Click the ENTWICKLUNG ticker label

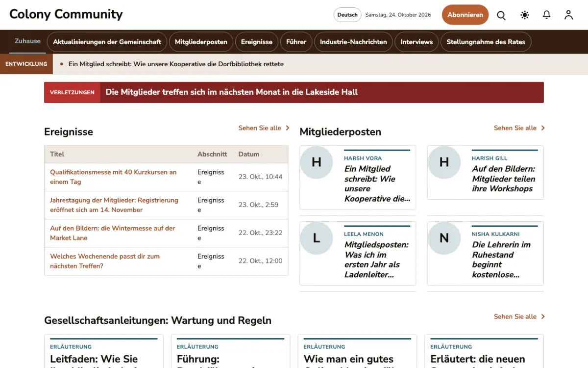(26, 64)
